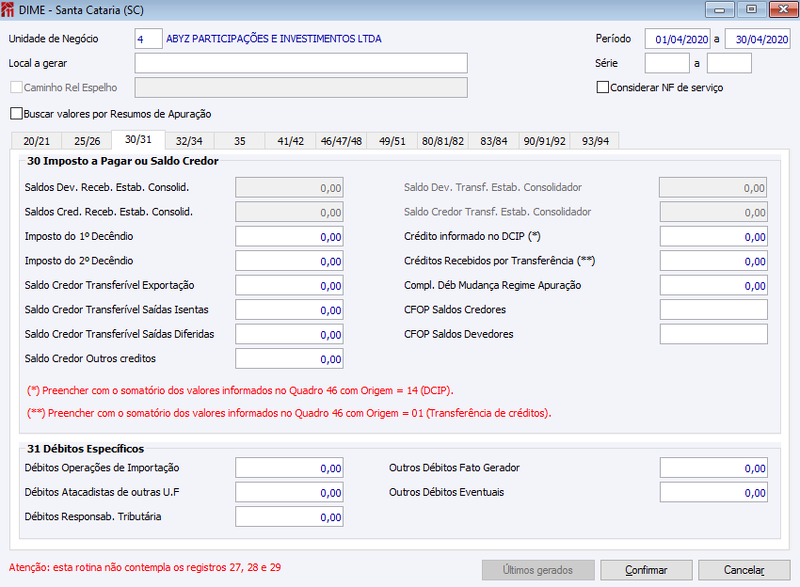Image resolution: width=800 pixels, height=587 pixels.
Task: Click Saldo Credor Transf. Estab. Consolidador field
Action: [x=714, y=212]
